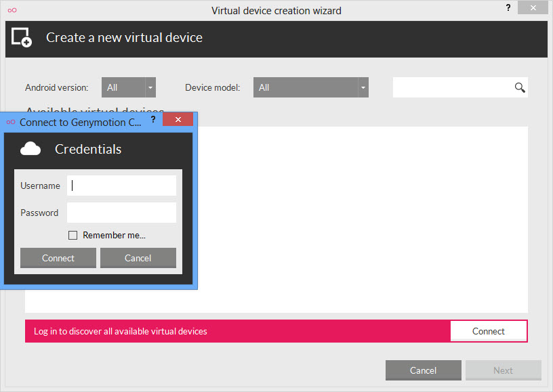Enable the Remember me checkbox
553x392 pixels.
pos(73,236)
